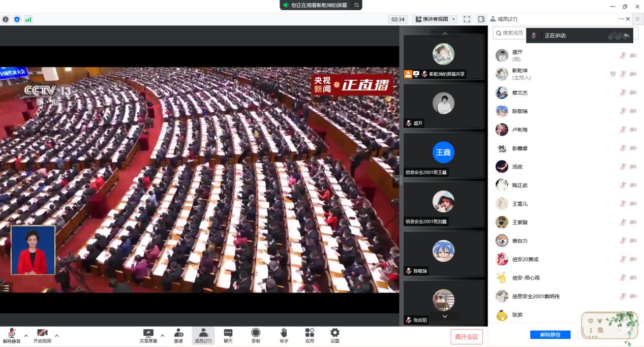Unmute the microphone in the bottom toolbar
Viewport: 644px width, 347px height.
[x=12, y=335]
